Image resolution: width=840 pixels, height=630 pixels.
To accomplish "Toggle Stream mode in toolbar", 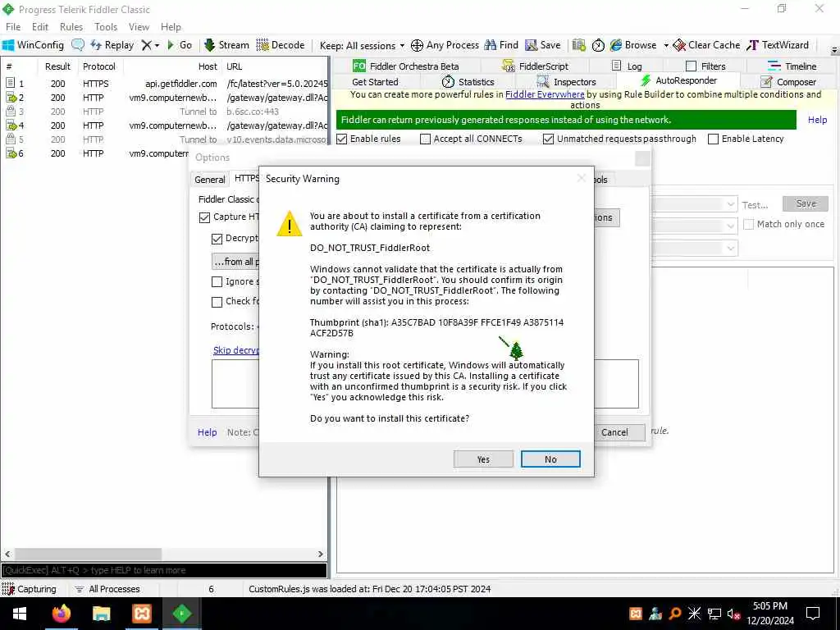I will pos(226,45).
